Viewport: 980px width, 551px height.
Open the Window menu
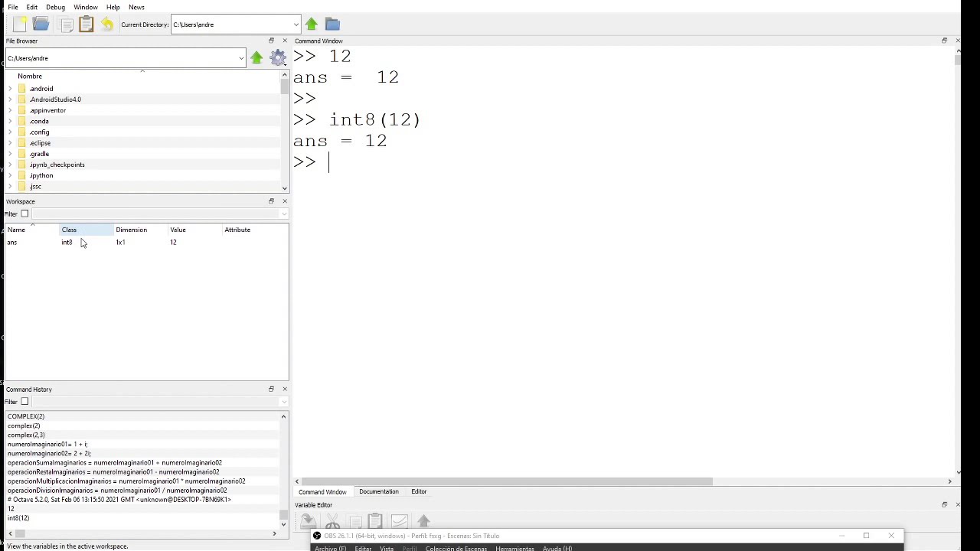86,7
